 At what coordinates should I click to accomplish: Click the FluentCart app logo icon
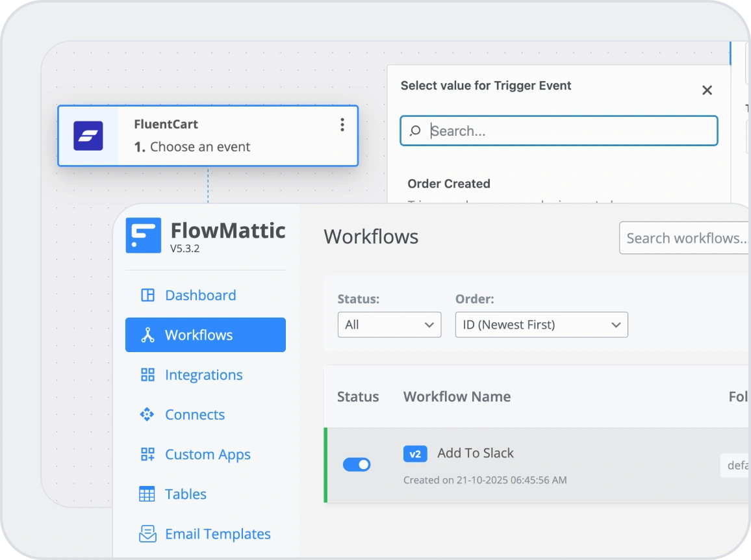88,136
